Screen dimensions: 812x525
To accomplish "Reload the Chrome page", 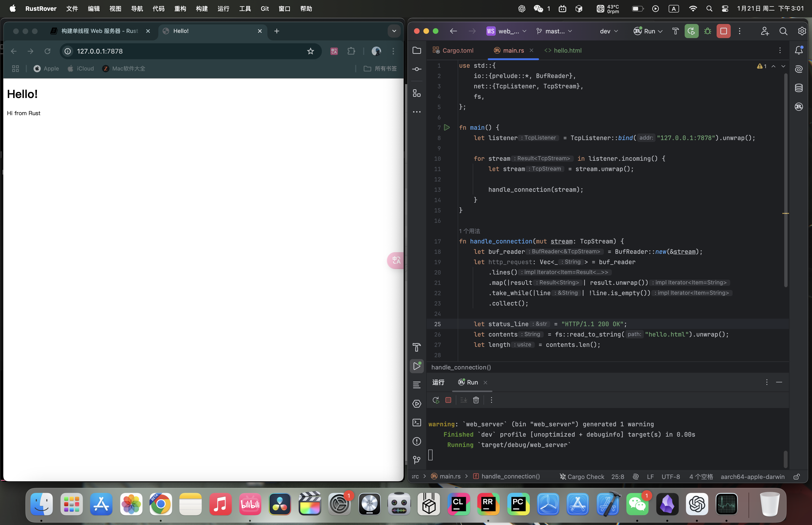I will pyautogui.click(x=47, y=51).
